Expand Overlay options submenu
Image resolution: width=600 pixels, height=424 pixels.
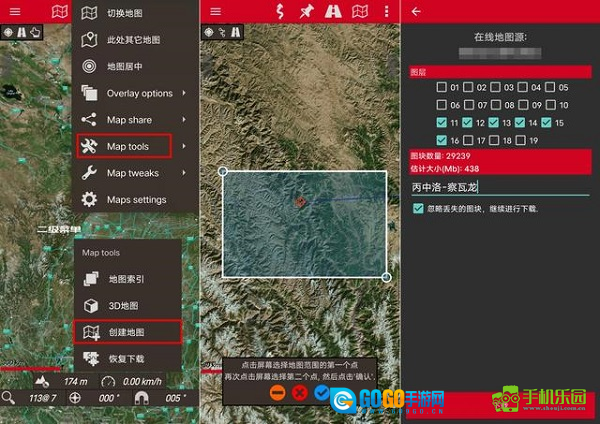point(139,94)
